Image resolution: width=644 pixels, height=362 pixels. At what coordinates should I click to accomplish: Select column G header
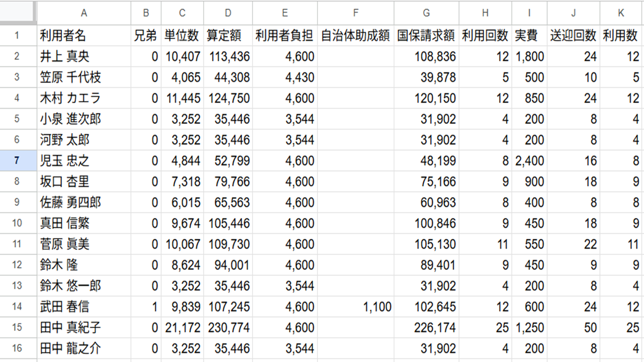(x=426, y=13)
